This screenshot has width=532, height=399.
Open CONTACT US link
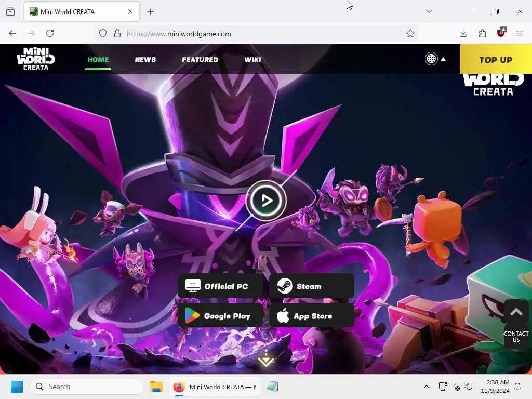coord(516,337)
